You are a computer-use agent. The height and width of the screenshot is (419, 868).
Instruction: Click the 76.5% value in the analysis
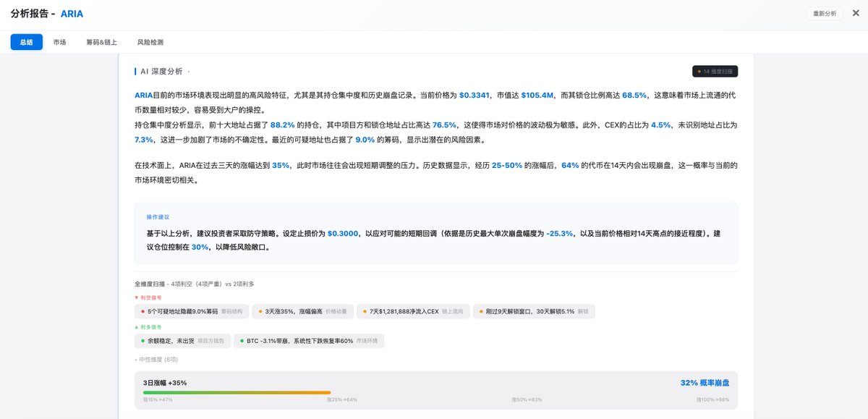tap(444, 125)
